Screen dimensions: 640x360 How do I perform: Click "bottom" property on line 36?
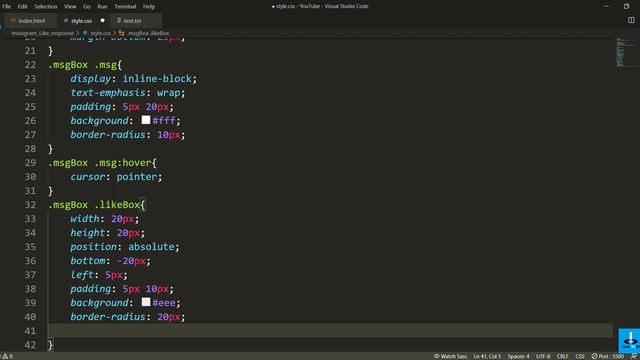(x=88, y=260)
